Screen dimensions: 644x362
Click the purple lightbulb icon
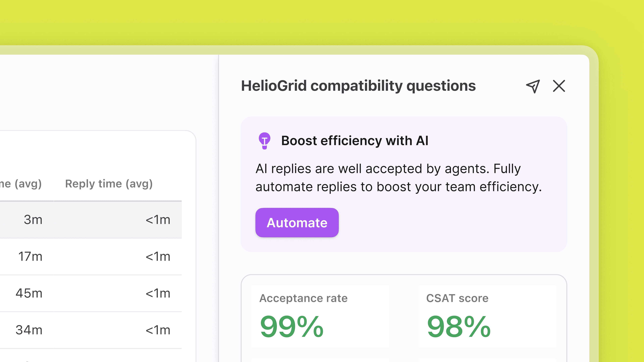point(264,141)
